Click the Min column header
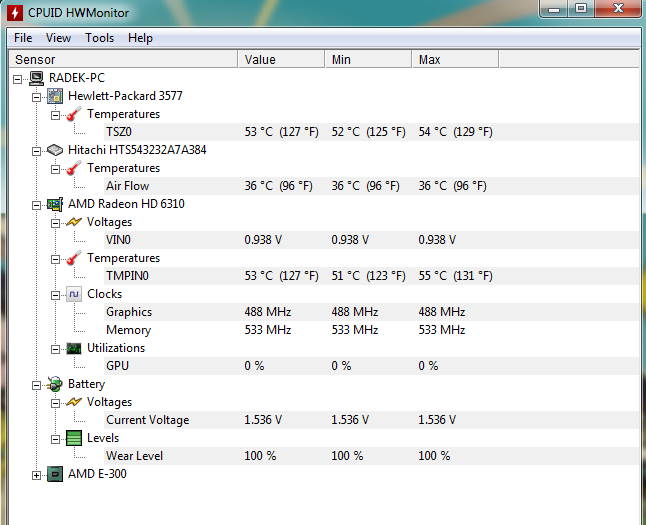The image size is (646, 525). pos(368,59)
